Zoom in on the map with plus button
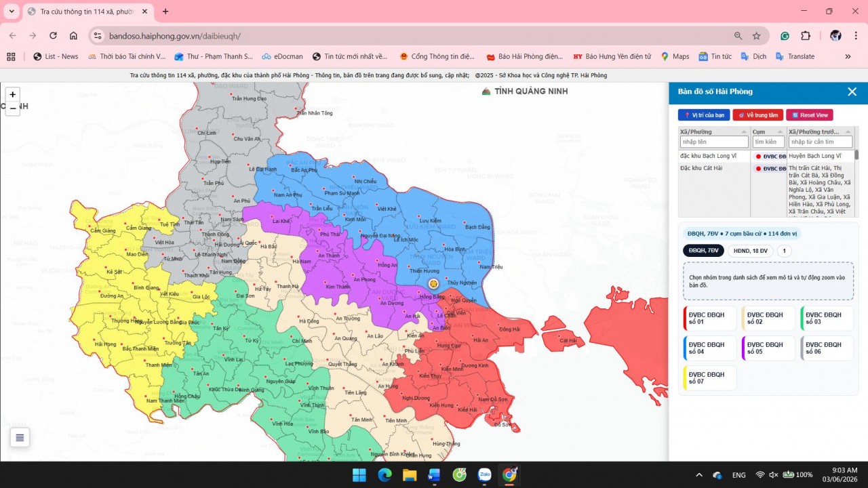The image size is (868, 488). click(x=12, y=95)
